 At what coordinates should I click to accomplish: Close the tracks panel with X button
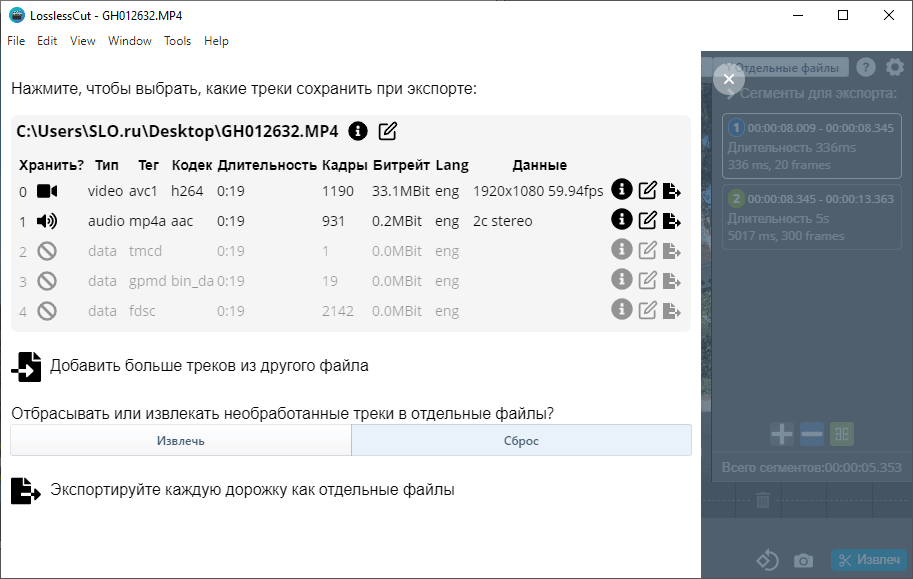click(x=728, y=79)
